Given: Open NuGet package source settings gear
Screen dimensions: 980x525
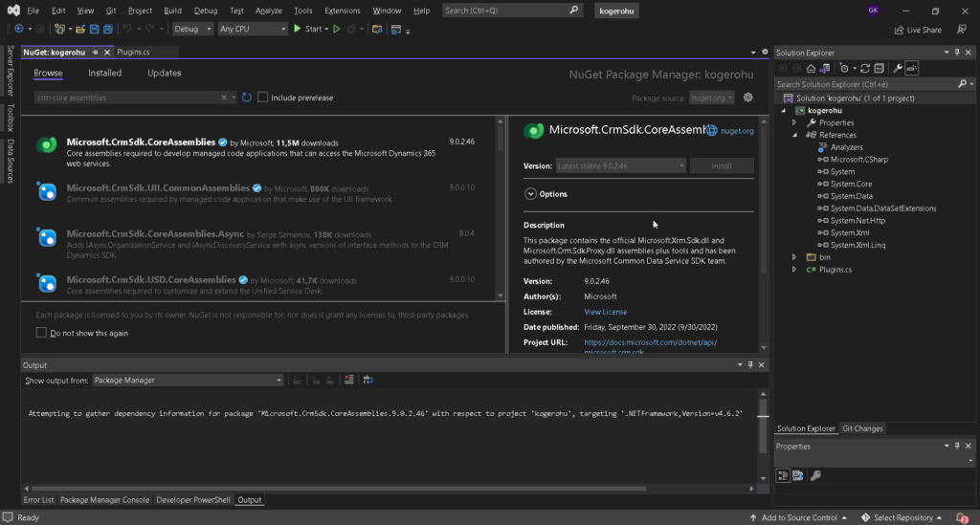Looking at the screenshot, I should [748, 98].
